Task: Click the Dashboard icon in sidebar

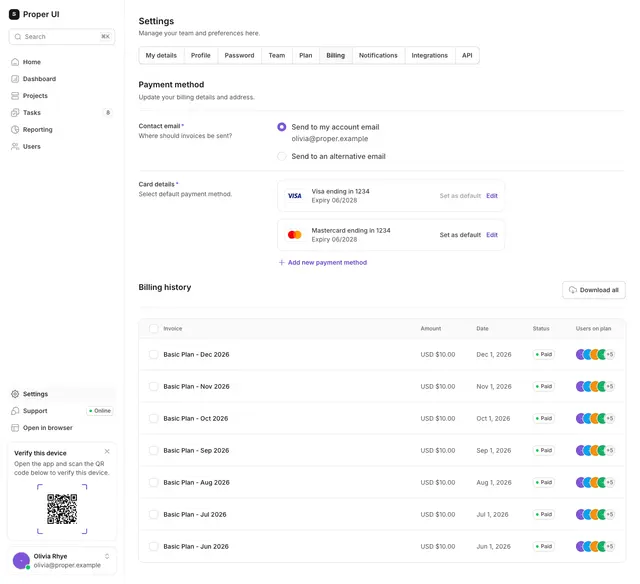Action: (x=15, y=79)
